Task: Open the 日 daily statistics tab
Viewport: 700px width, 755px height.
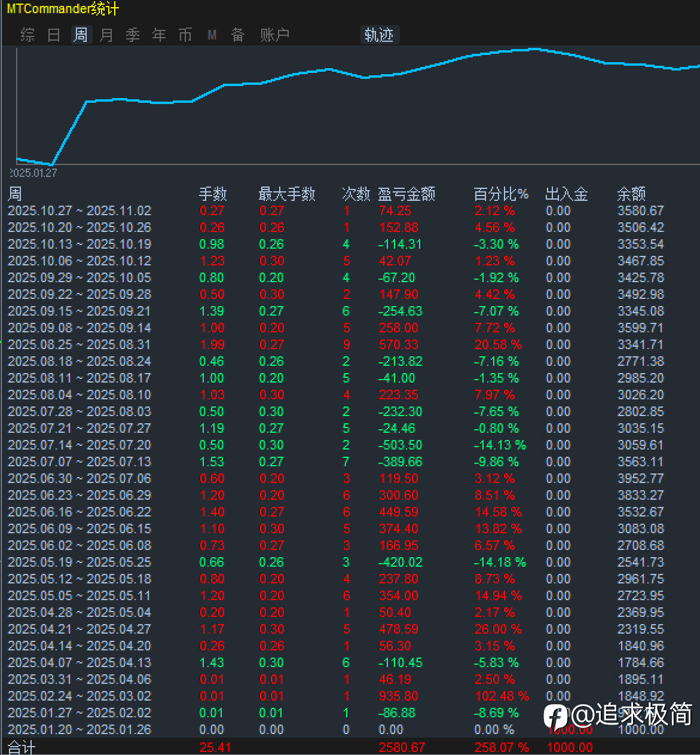Action: (54, 35)
